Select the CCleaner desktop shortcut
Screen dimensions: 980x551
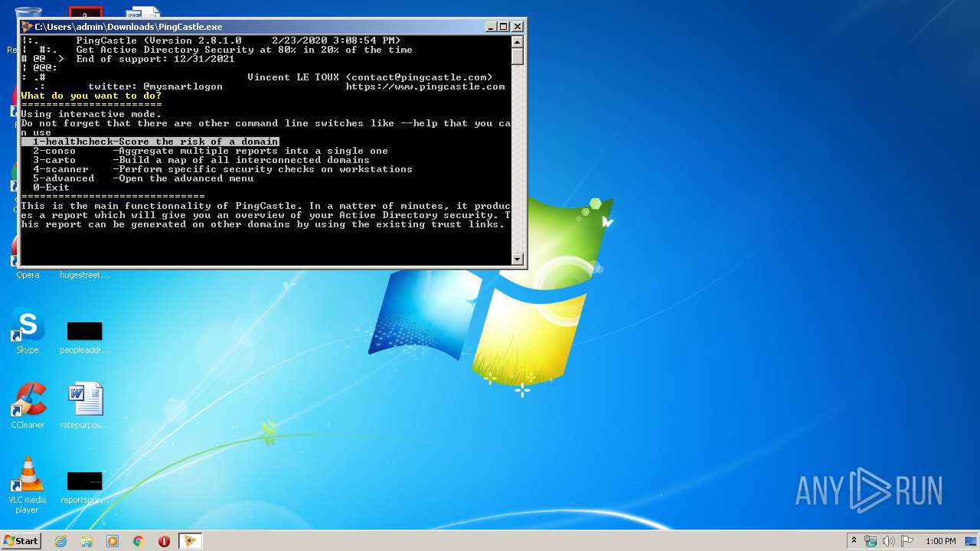[28, 406]
